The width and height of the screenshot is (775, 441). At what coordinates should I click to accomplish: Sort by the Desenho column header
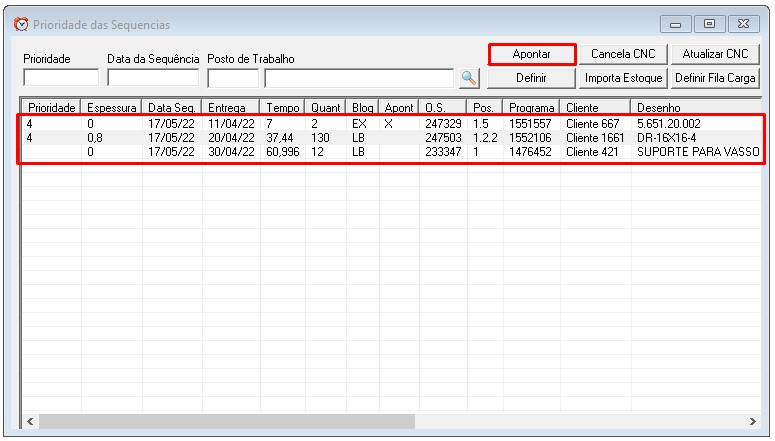(696, 107)
